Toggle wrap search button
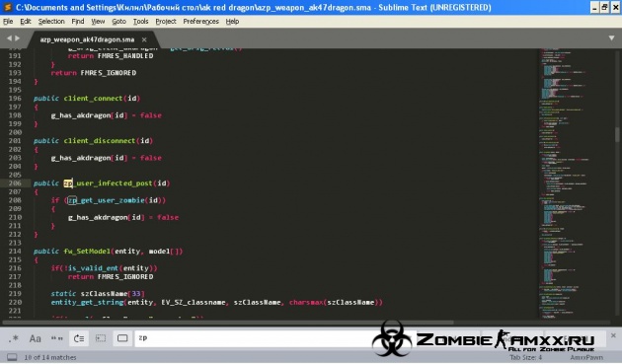The image size is (622, 364). point(79,338)
